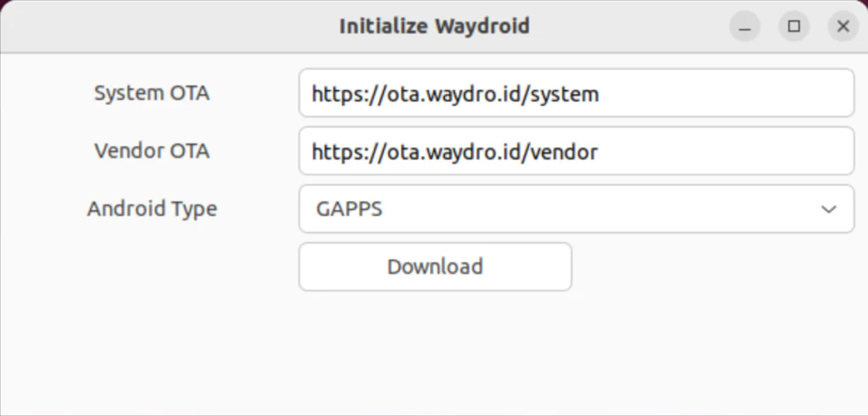Open the Android Type combo box
Image resolution: width=868 pixels, height=416 pixels.
pos(576,209)
